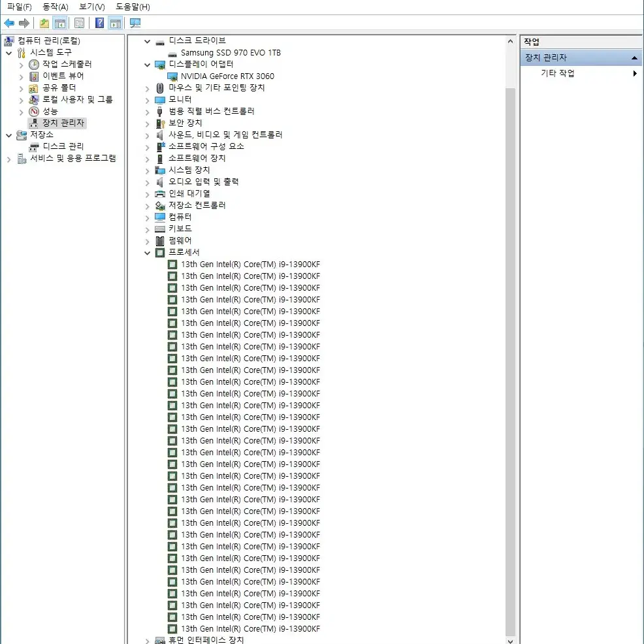Collapse the 장치 관리자 actions section arrow
Screen dimensions: 644x644
coord(635,58)
